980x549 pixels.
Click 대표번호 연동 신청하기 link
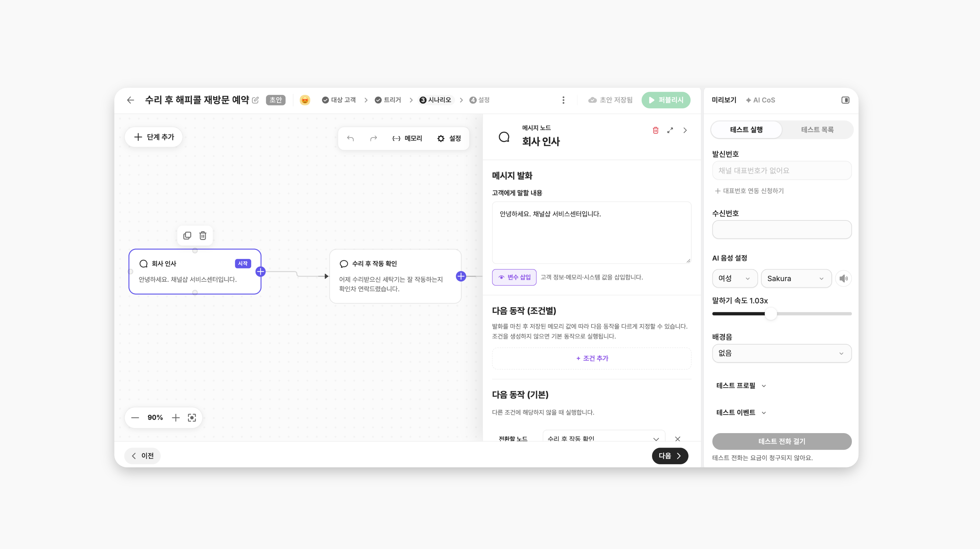(x=749, y=191)
